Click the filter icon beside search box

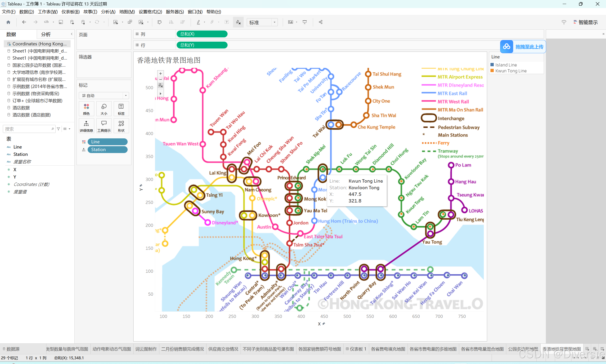coord(58,129)
